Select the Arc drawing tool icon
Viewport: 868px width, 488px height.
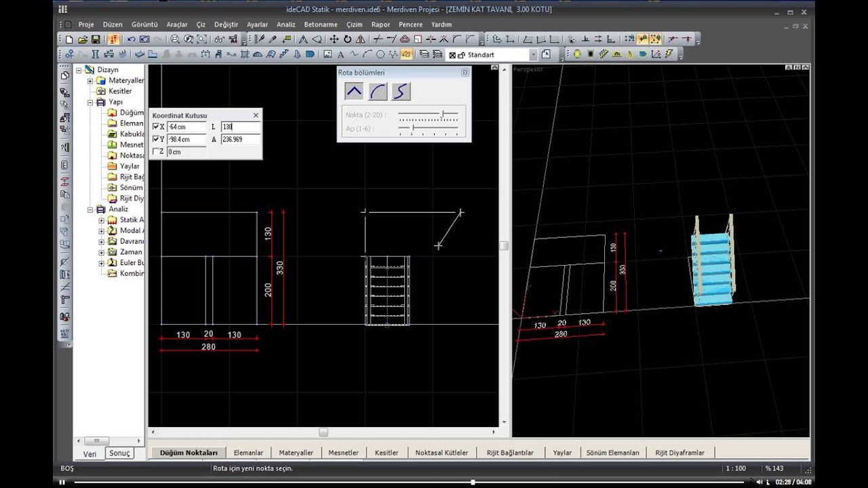point(367,54)
